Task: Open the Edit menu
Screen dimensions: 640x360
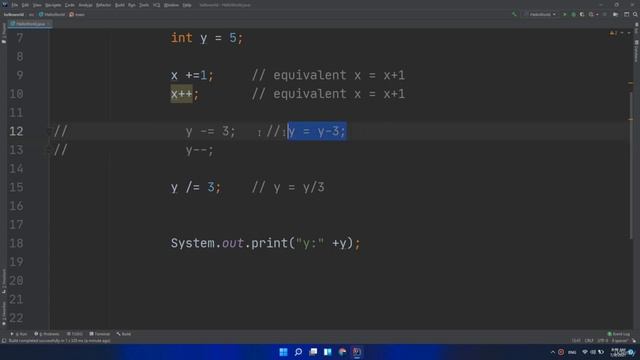Action: (x=25, y=5)
